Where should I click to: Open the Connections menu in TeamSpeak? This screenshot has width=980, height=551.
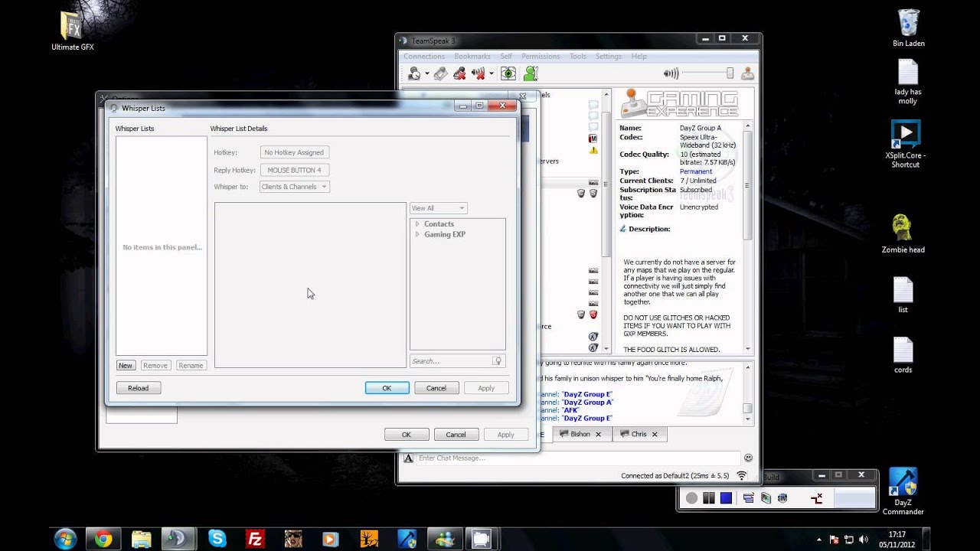click(x=424, y=56)
